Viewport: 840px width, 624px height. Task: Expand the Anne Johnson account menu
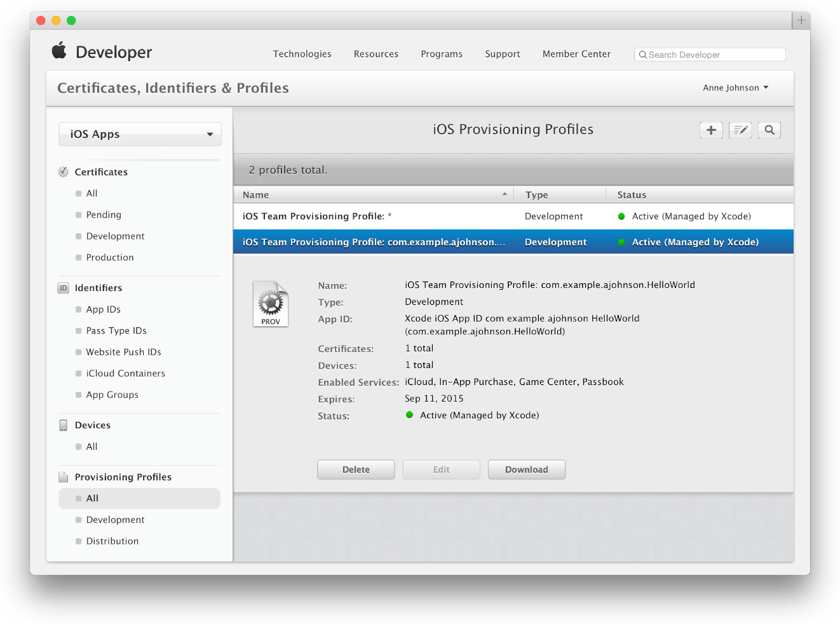(735, 88)
